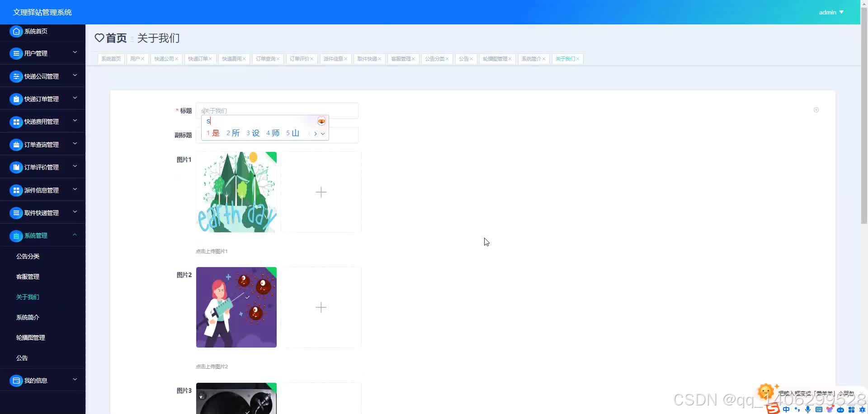
Task: Click the 快递公司管理 sidebar icon
Action: point(16,76)
